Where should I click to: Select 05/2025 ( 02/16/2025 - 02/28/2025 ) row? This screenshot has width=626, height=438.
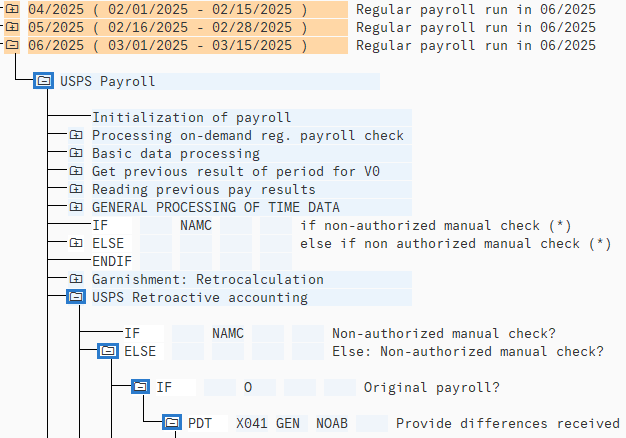pos(188,27)
